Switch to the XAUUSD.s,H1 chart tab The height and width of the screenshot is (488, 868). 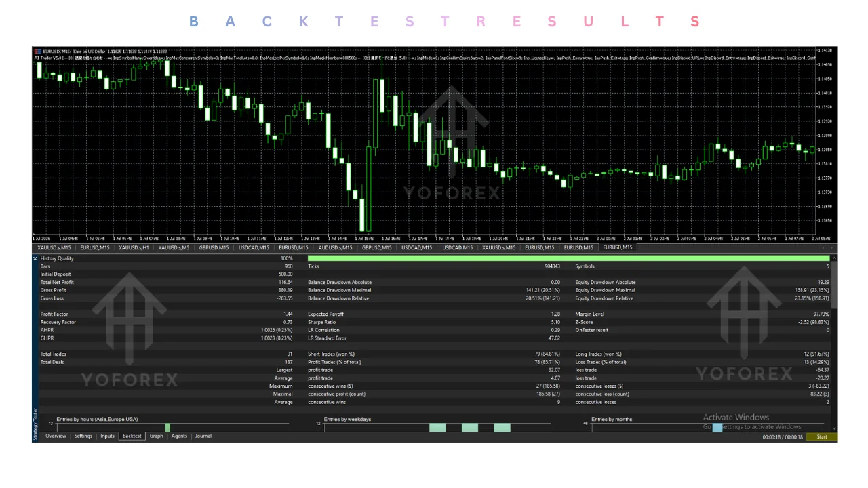tap(133, 247)
